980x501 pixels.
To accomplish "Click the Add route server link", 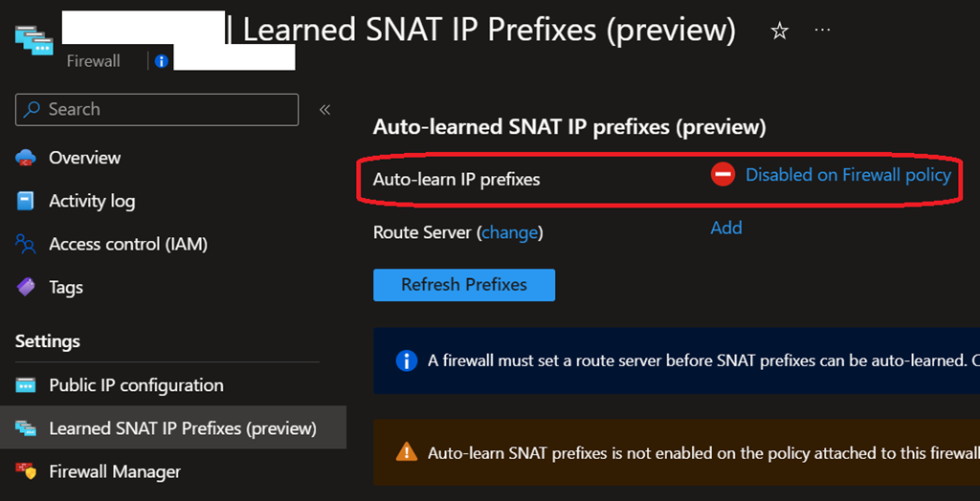I will (x=725, y=228).
